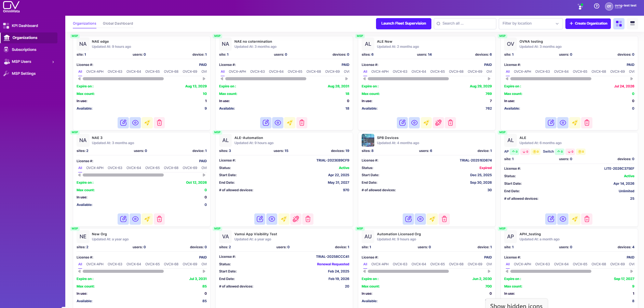
Task: Launch the NAE edge organization rocket icon
Action: pyautogui.click(x=147, y=123)
